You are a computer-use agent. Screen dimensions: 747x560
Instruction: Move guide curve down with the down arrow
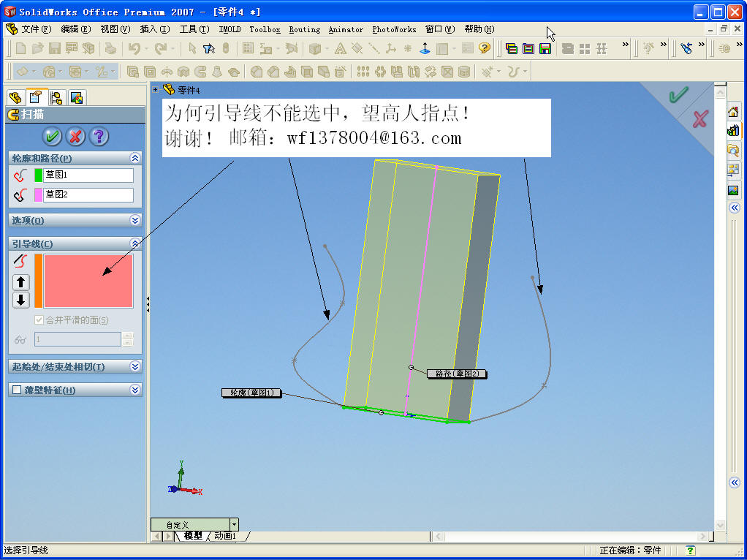pos(20,300)
